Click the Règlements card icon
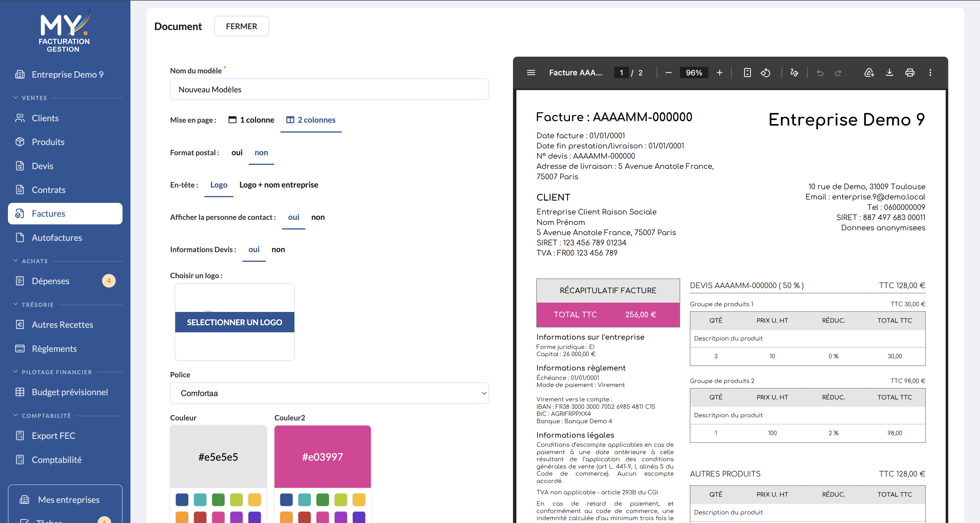Image resolution: width=980 pixels, height=523 pixels. point(20,348)
